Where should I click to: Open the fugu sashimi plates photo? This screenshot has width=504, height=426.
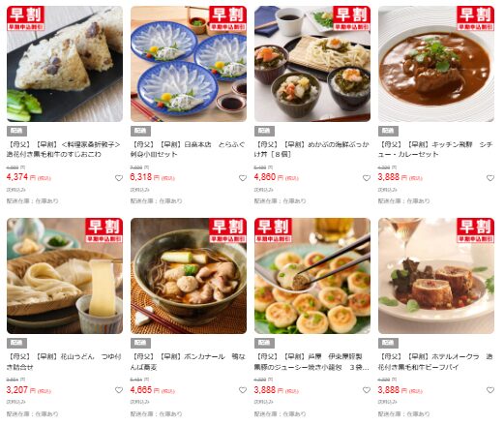(189, 64)
